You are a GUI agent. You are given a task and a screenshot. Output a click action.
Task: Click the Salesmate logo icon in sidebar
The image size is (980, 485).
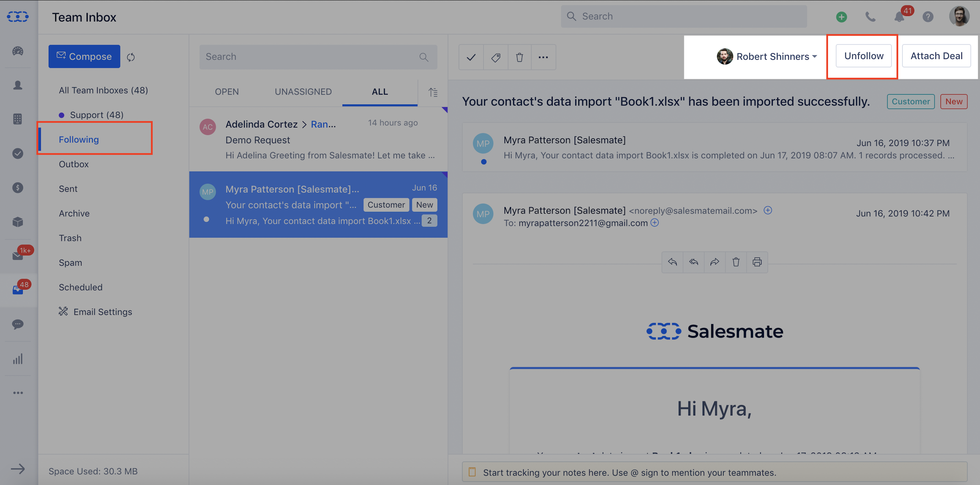point(18,17)
